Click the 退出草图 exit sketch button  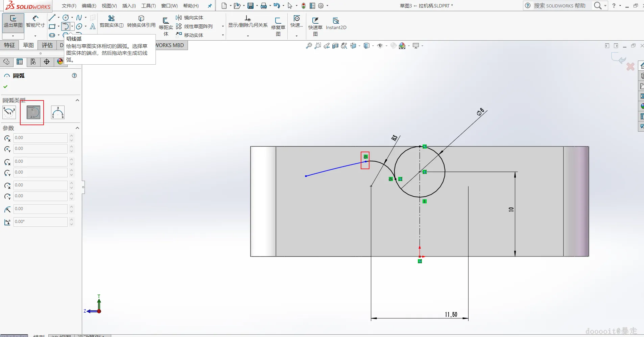(13, 22)
